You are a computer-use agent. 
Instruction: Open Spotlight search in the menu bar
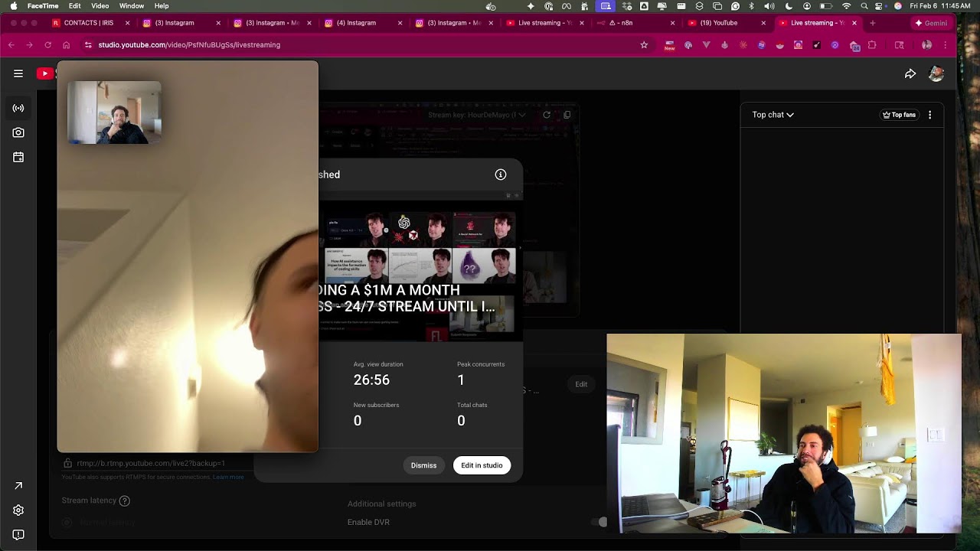click(864, 5)
